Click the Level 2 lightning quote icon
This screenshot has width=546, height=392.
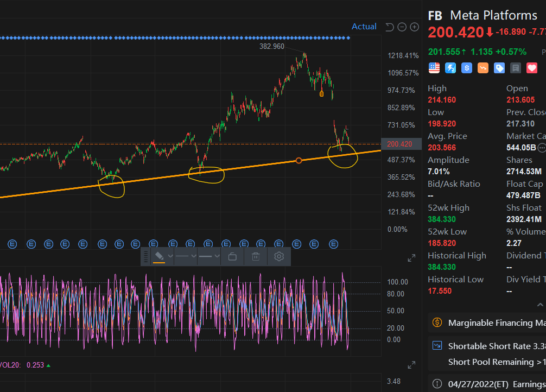450,68
